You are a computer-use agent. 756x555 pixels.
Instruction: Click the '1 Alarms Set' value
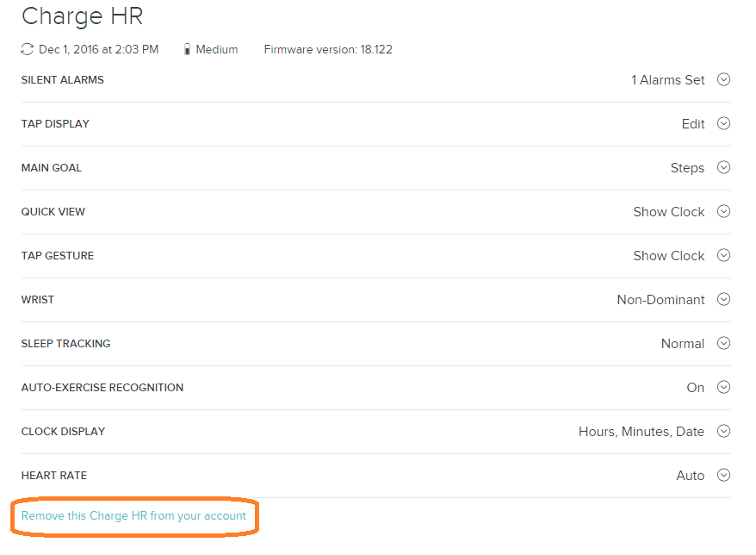(x=668, y=80)
